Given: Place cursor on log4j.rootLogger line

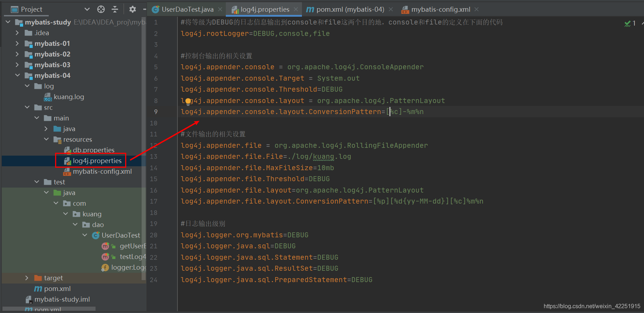Looking at the screenshot, I should pos(255,33).
